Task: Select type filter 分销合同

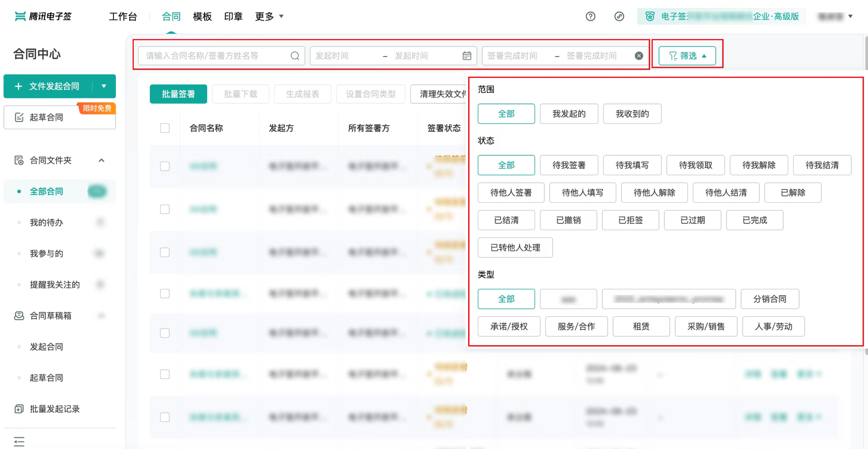Action: (770, 299)
